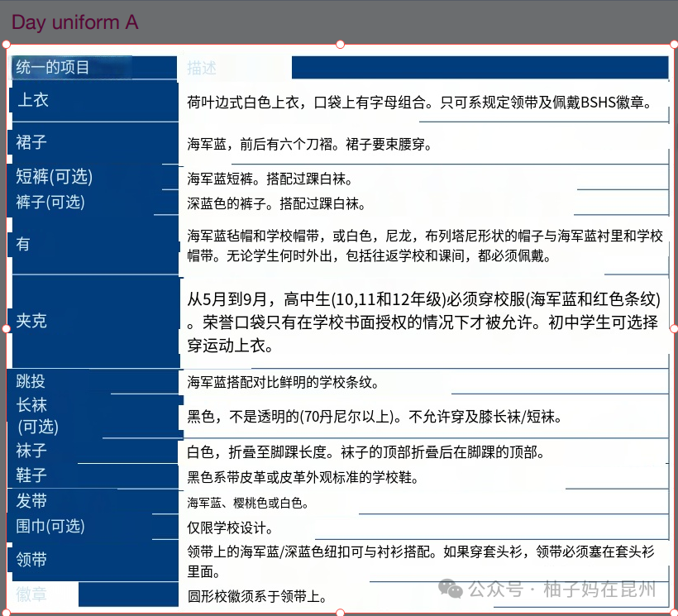
Task: Click the 'Day uniform A' title text
Action: tap(75, 22)
